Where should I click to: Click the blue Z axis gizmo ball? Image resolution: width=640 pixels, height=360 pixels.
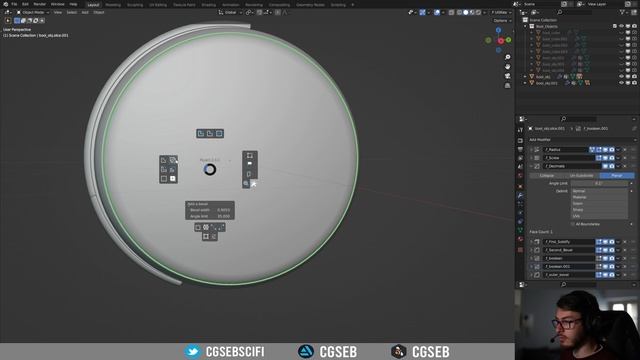(x=498, y=30)
